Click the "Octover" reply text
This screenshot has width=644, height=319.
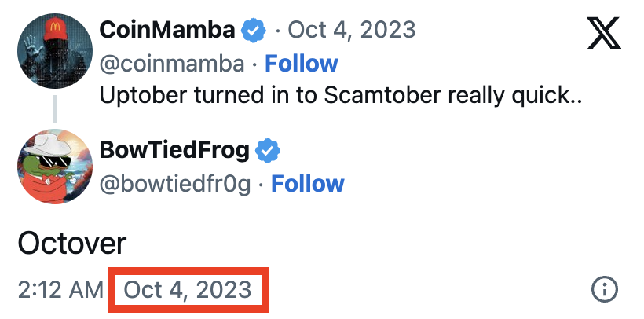pyautogui.click(x=71, y=244)
